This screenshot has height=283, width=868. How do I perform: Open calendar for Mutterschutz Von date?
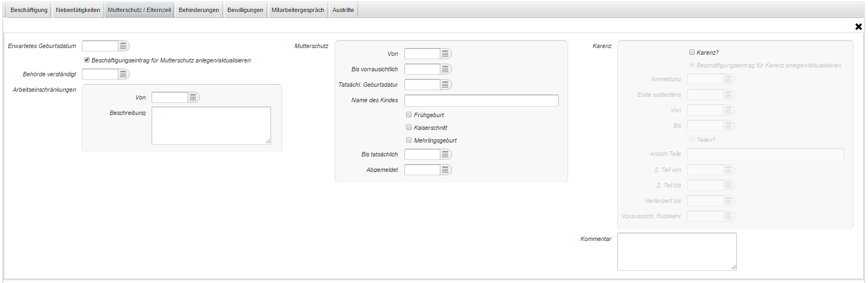(x=445, y=54)
